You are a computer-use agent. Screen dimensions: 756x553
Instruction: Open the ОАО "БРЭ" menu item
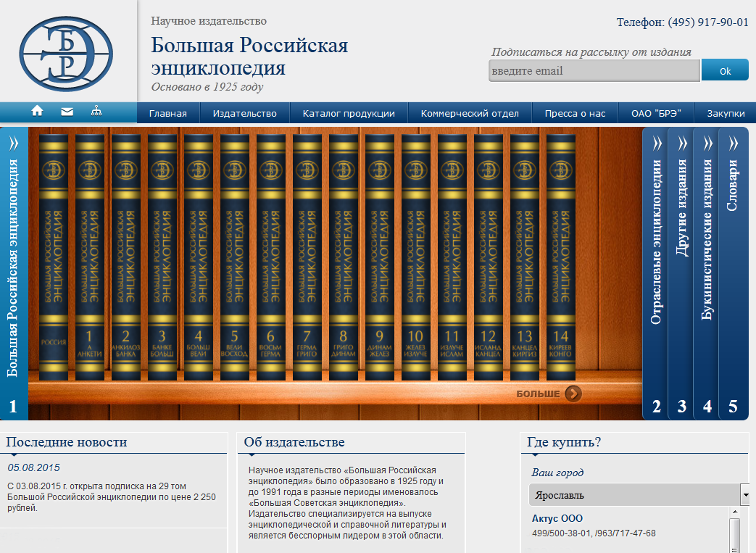(x=656, y=113)
